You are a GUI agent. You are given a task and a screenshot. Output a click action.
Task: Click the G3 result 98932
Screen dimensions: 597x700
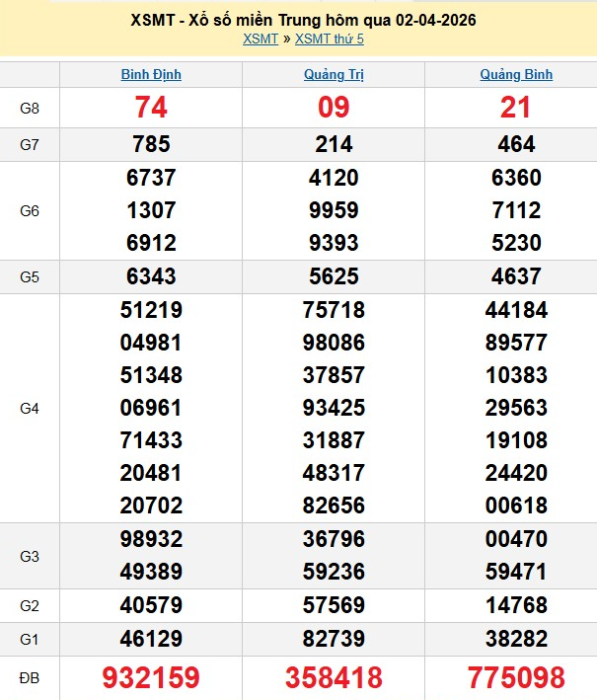coord(151,540)
